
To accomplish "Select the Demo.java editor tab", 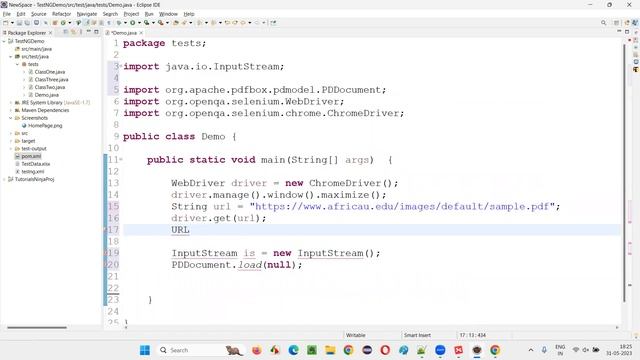I will [x=123, y=33].
